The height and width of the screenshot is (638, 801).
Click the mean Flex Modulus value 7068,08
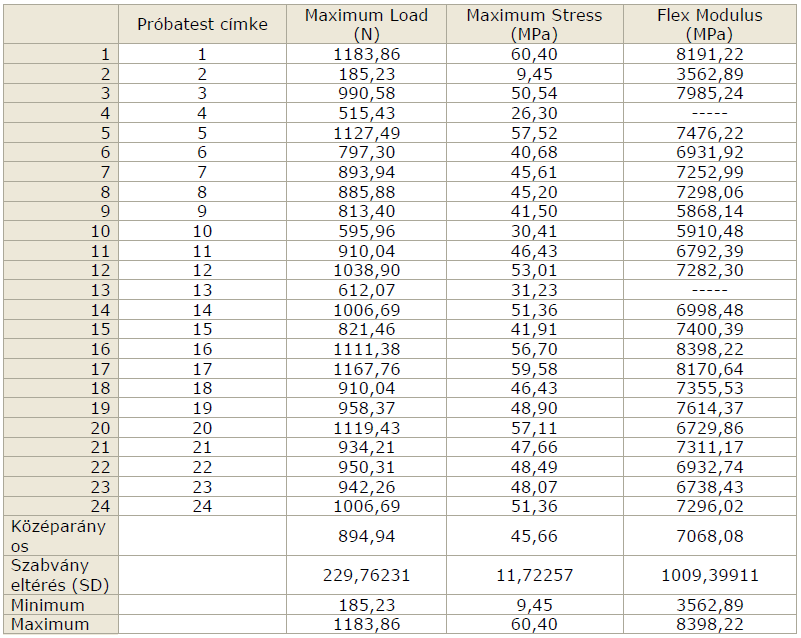(710, 536)
